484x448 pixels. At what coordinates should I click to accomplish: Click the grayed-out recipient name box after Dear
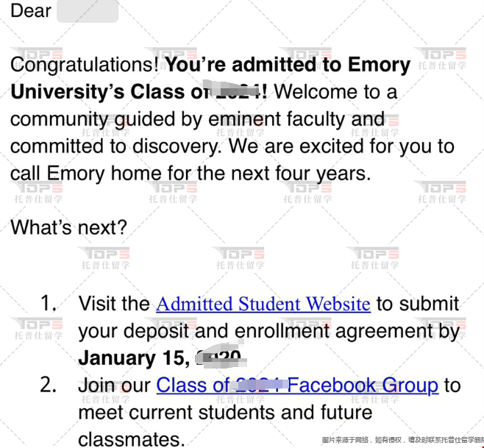coord(88,11)
